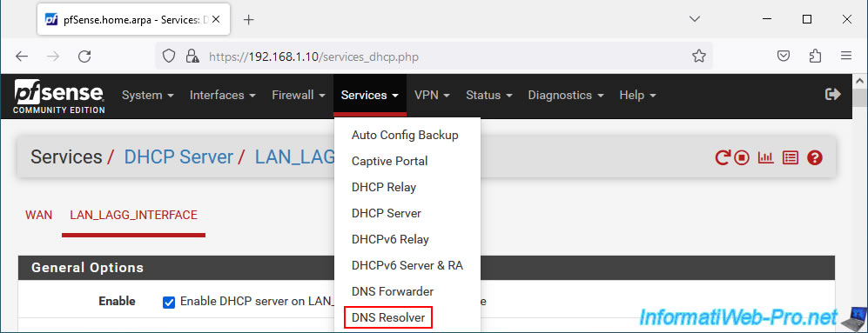Click the pfSense logo

[59, 97]
